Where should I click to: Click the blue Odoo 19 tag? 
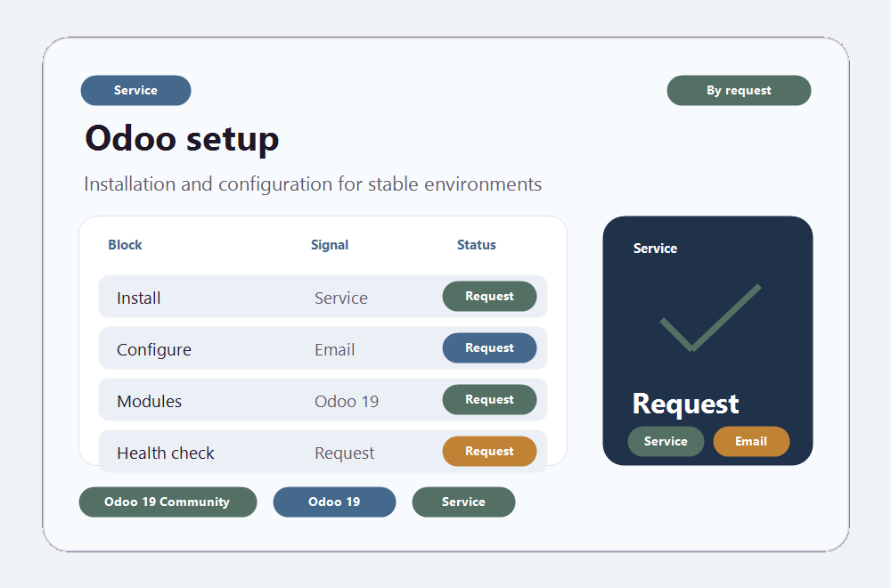(x=334, y=502)
